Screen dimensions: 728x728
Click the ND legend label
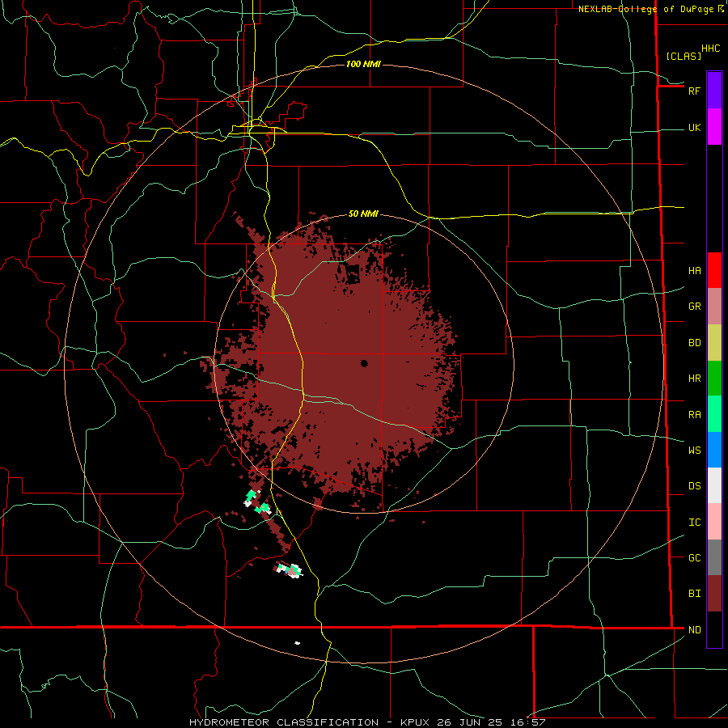point(694,630)
